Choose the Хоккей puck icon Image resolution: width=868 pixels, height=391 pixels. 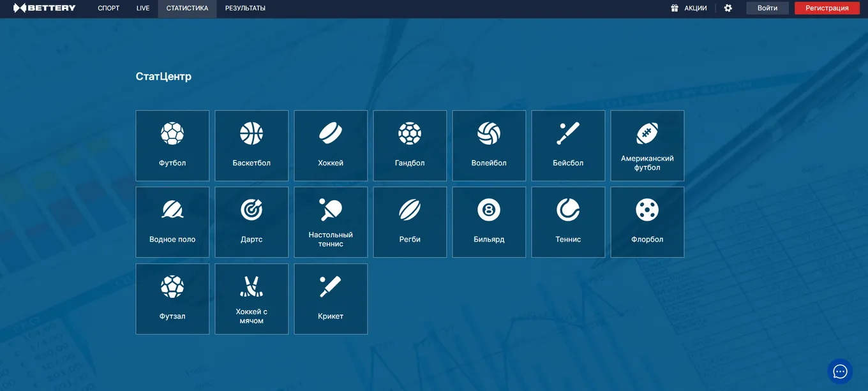(331, 133)
